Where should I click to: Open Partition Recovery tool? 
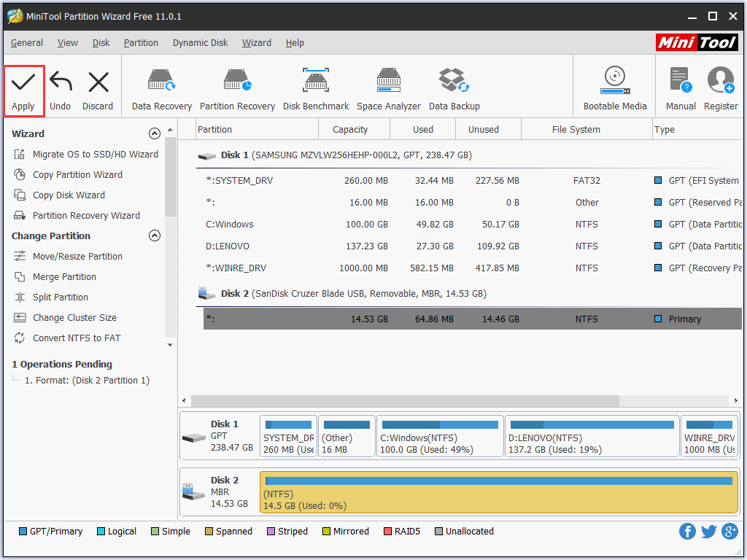[x=237, y=90]
